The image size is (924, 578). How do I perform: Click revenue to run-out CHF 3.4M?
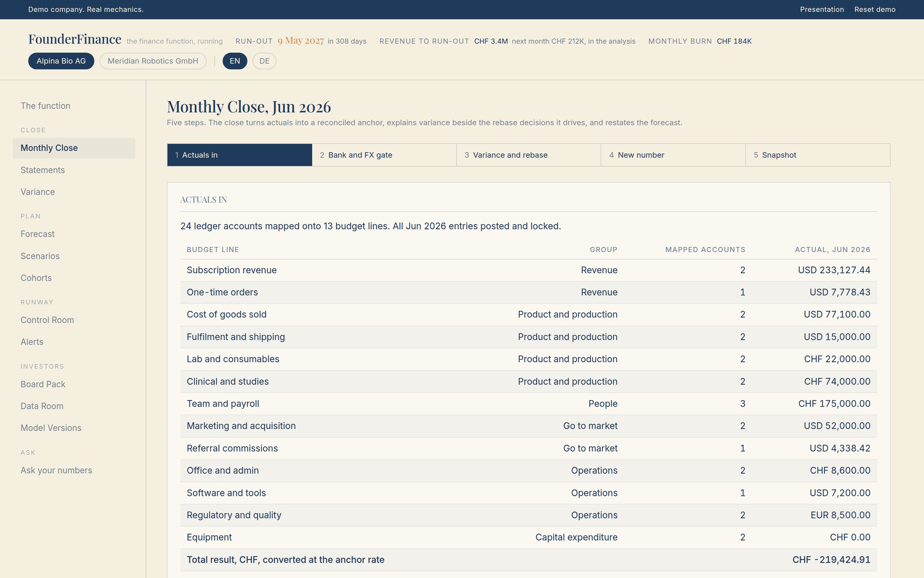tap(491, 41)
